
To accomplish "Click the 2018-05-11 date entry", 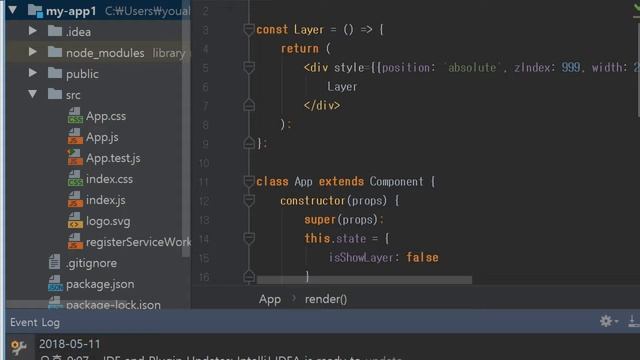I will coord(69,344).
